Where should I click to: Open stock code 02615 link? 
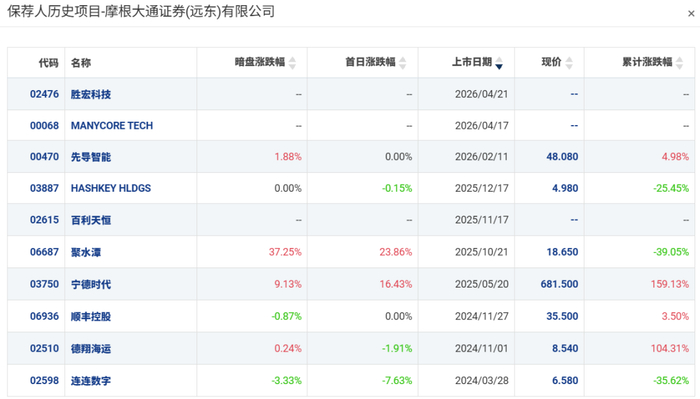tap(44, 220)
